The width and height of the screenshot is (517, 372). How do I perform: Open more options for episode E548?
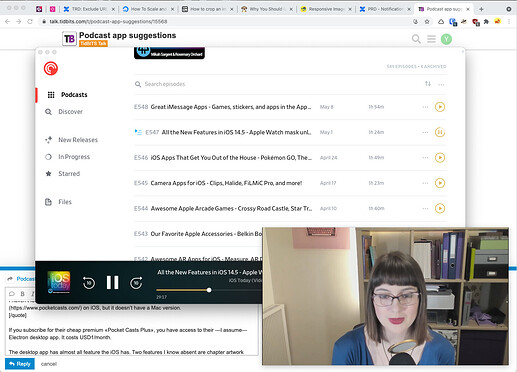tap(425, 107)
